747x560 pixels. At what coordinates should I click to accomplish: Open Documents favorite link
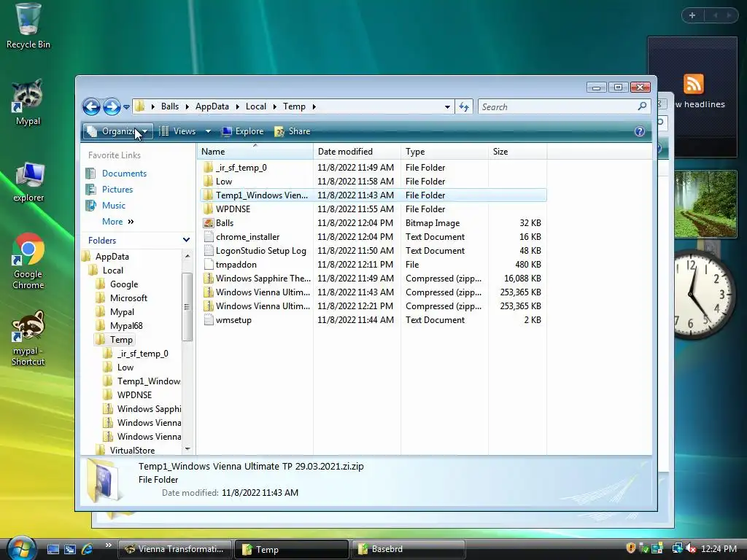124,174
